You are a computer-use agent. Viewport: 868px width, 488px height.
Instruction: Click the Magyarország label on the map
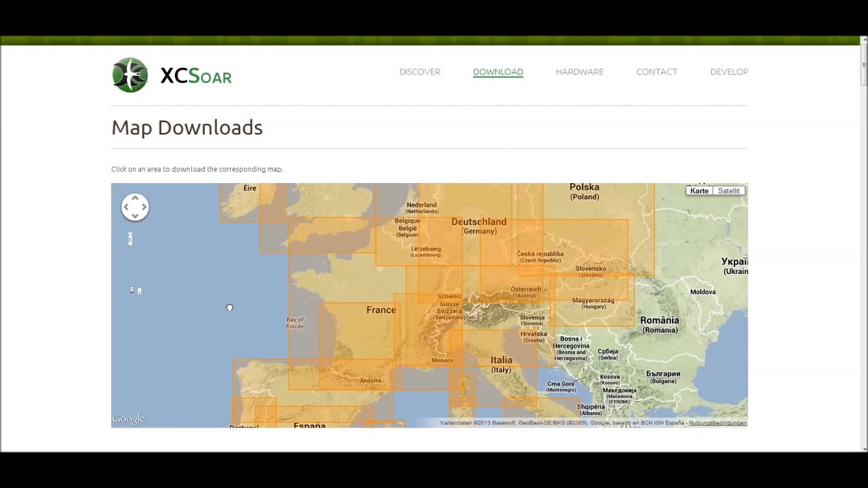(593, 300)
